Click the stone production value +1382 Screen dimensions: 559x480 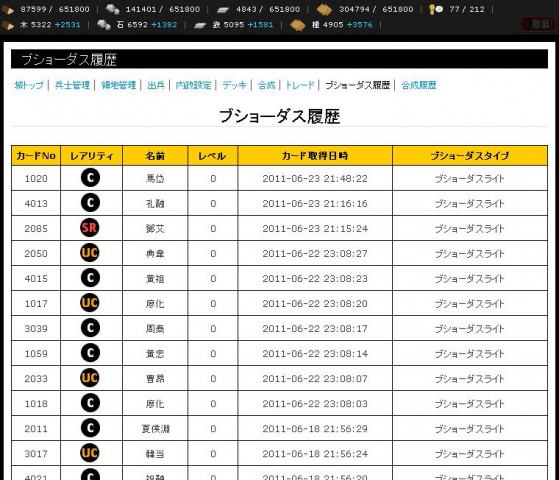click(164, 25)
